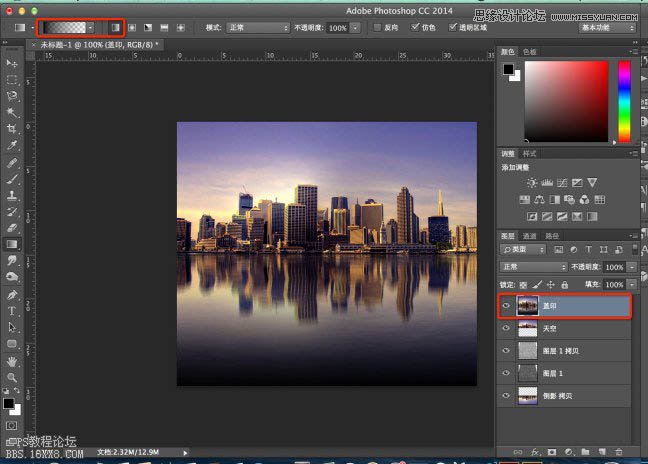Hide the 天空 layer via eye icon
Screen dimensions: 648x464
click(506, 329)
